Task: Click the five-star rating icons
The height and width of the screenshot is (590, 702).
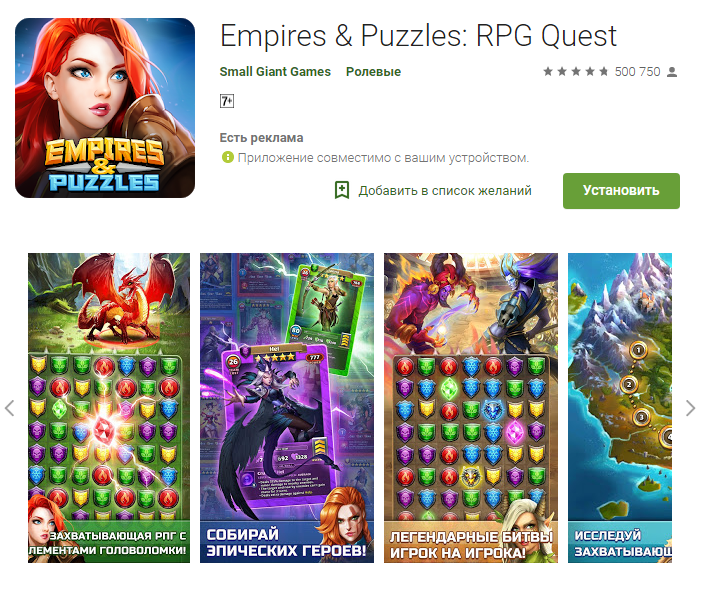Action: coord(576,72)
